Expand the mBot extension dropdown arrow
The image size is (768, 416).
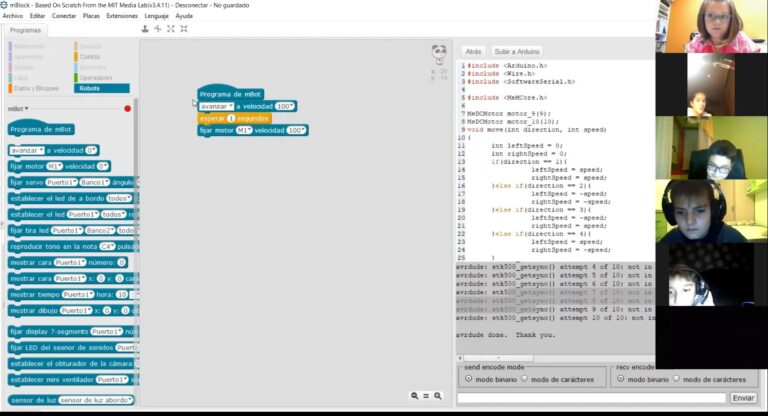pos(27,109)
